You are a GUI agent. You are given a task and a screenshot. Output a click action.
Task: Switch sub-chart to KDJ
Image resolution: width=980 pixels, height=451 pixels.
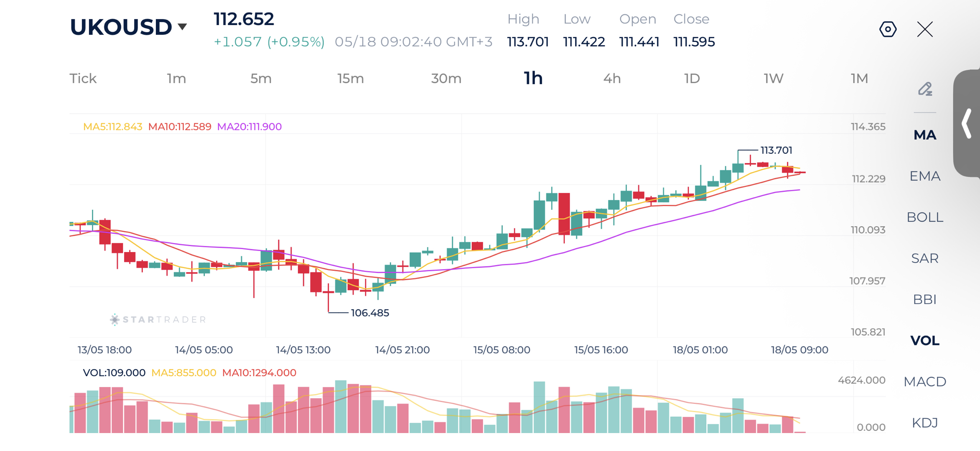[925, 423]
